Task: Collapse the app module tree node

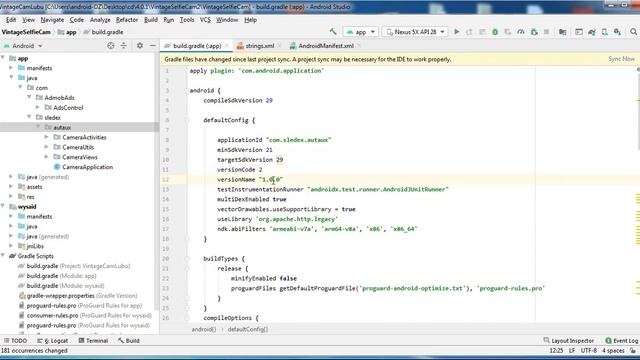Action: [3, 58]
